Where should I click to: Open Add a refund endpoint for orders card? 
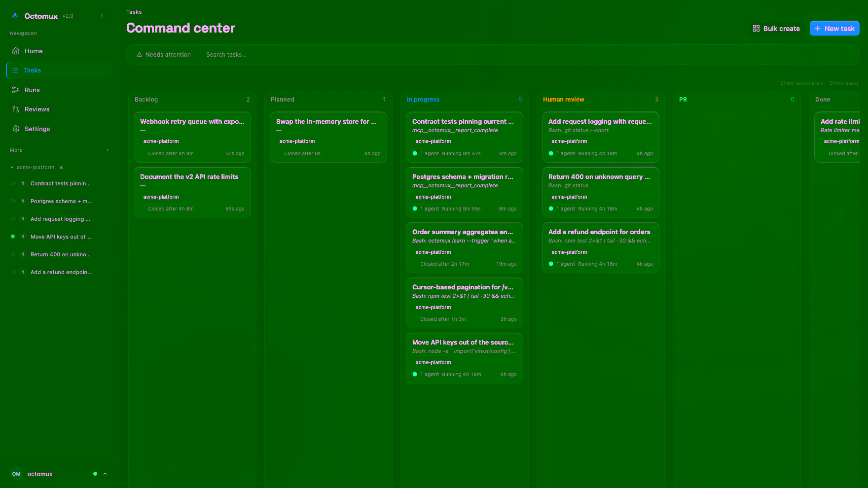click(601, 247)
